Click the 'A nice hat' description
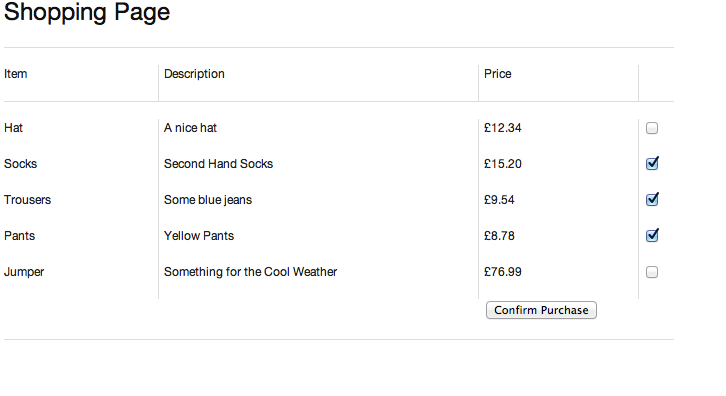The width and height of the screenshot is (726, 396). pyautogui.click(x=190, y=128)
